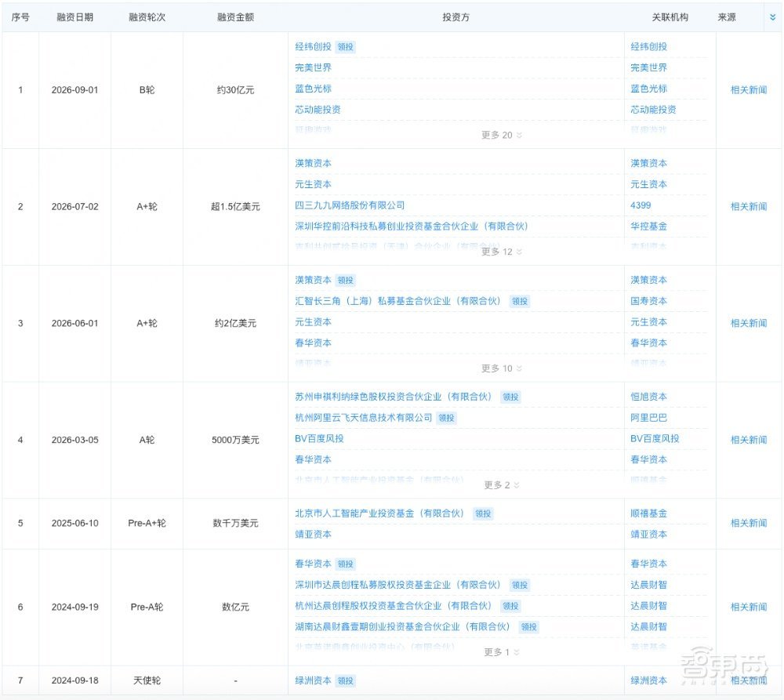Click the 领投 tag next to 经纬创投
This screenshot has height=700, width=784.
coord(346,47)
